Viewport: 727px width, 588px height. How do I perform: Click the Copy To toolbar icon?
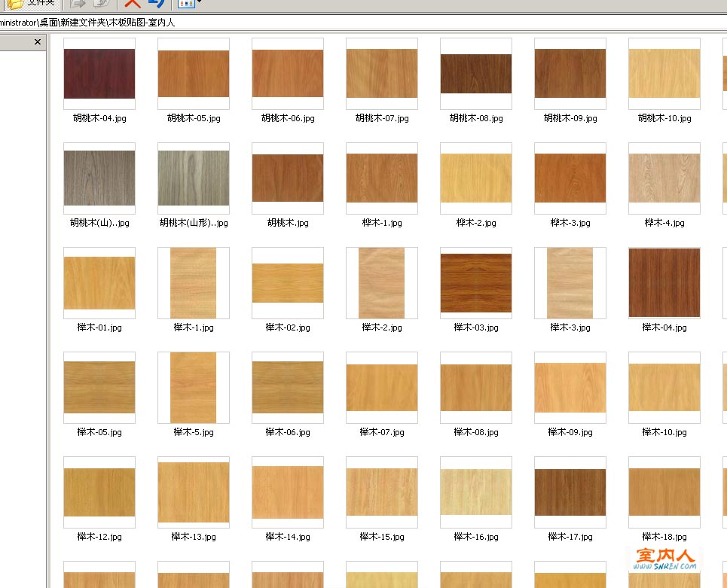click(102, 3)
